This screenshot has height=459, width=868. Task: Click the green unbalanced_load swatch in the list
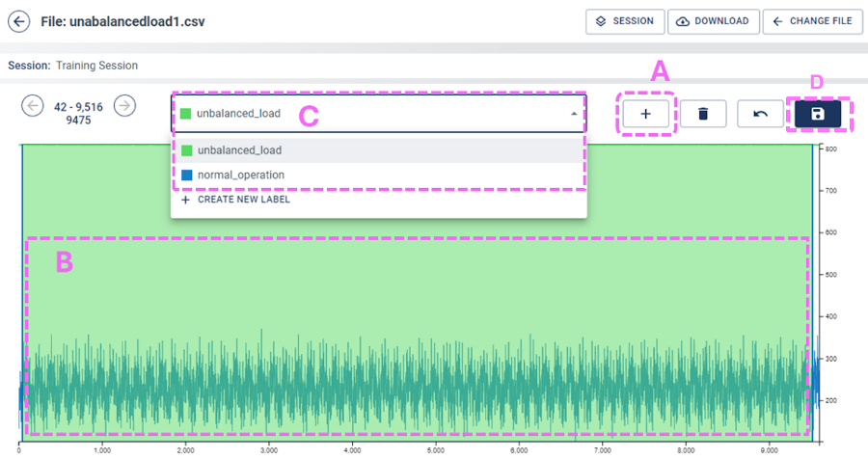pos(186,150)
